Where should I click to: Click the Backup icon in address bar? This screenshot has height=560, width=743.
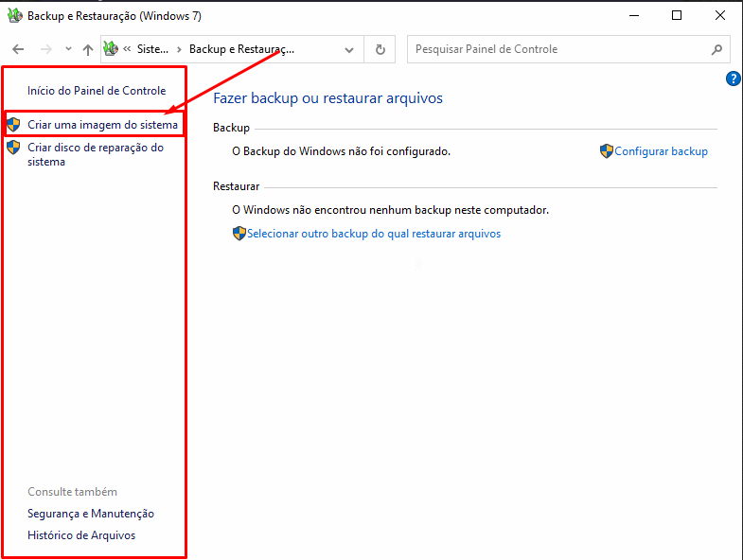[111, 48]
